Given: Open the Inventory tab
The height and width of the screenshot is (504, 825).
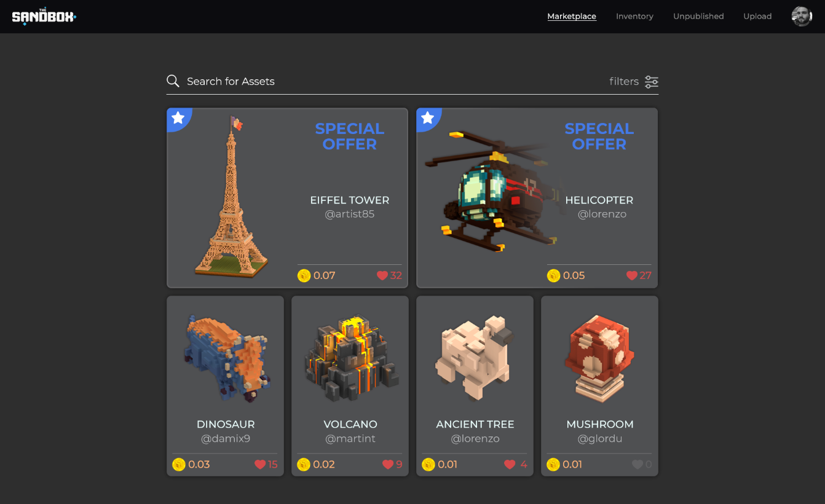Looking at the screenshot, I should (634, 17).
